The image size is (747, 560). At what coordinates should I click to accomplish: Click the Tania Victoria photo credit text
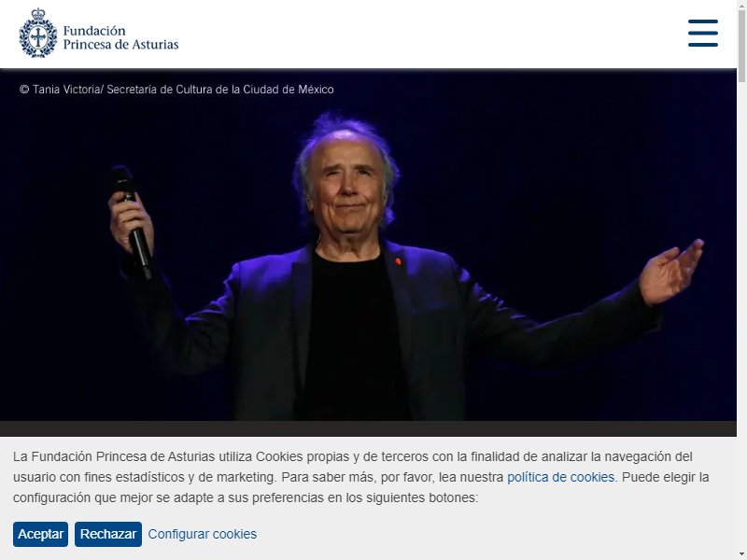(x=176, y=89)
